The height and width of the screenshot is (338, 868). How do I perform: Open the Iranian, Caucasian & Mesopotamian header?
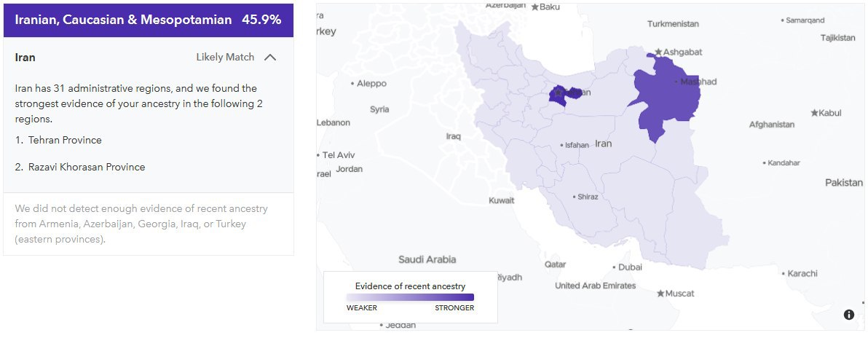click(x=149, y=20)
